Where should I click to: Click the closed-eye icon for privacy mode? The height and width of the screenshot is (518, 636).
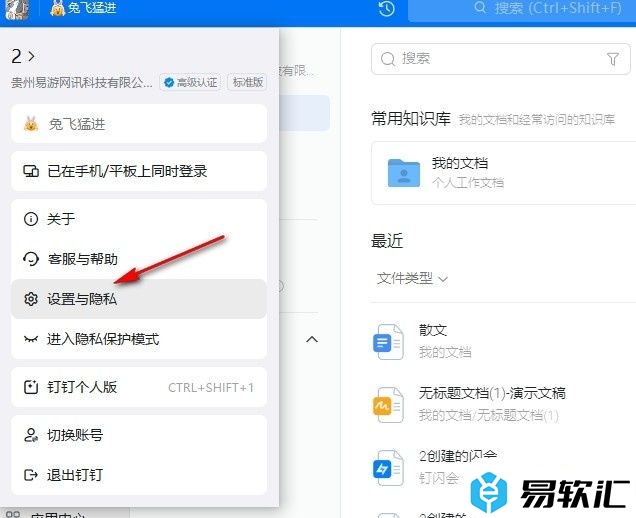click(31, 339)
